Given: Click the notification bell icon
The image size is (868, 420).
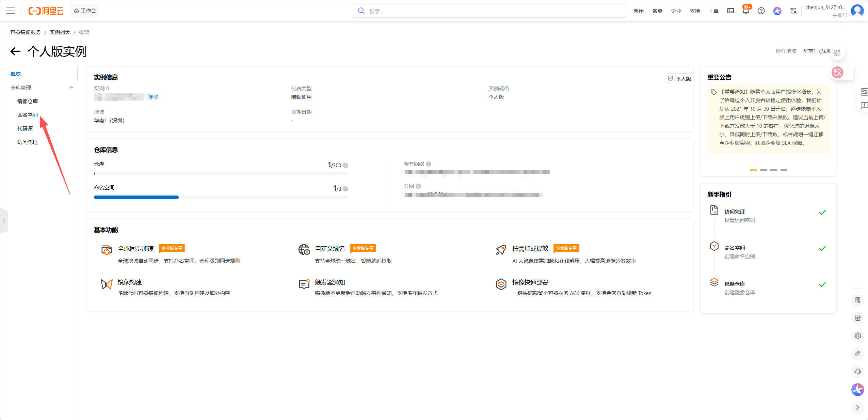Looking at the screenshot, I should (745, 11).
